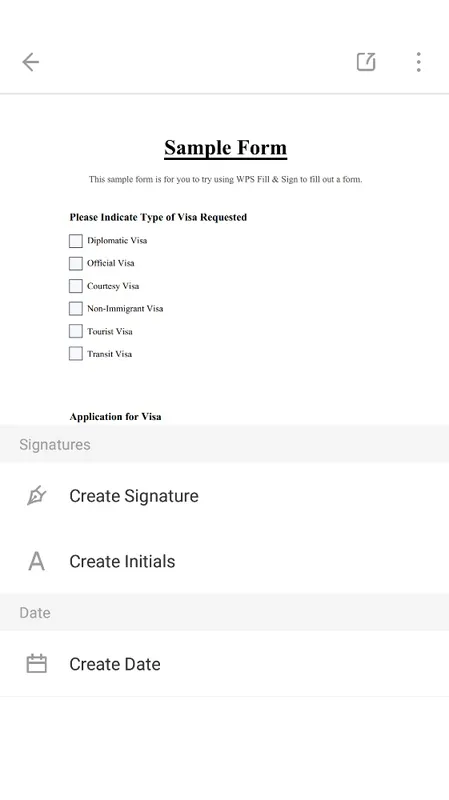Click the Sample Form title
Image resolution: width=449 pixels, height=800 pixels.
[x=226, y=148]
